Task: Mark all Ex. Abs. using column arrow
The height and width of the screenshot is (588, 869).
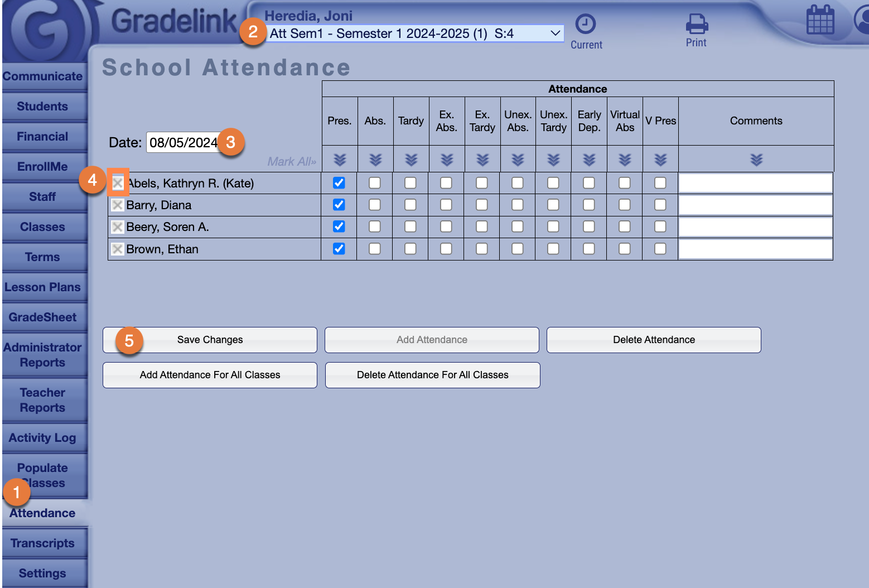Action: 447,160
